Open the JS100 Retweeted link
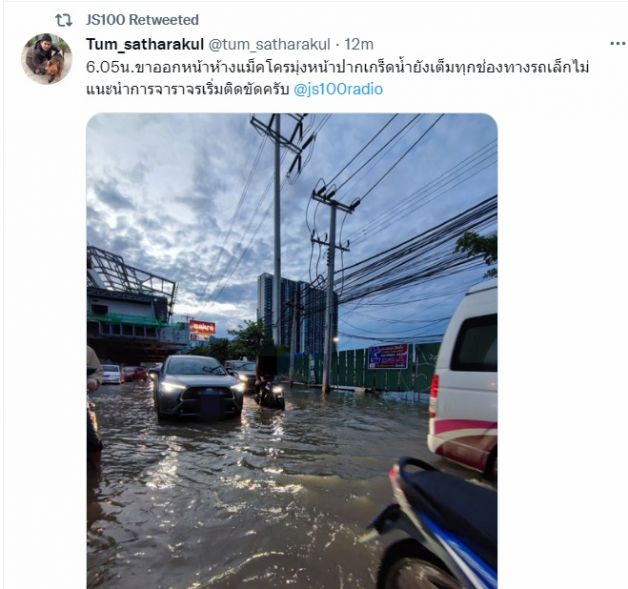This screenshot has width=628, height=589. 142,20
